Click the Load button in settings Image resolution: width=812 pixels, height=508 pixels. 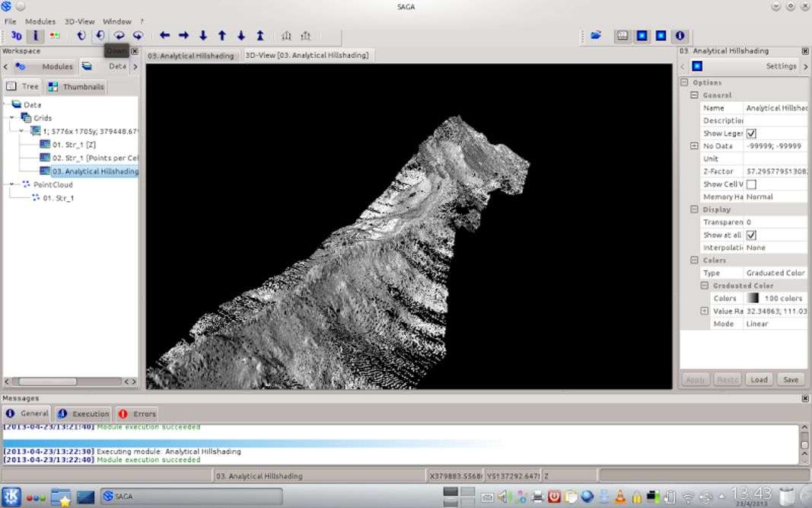click(x=758, y=379)
